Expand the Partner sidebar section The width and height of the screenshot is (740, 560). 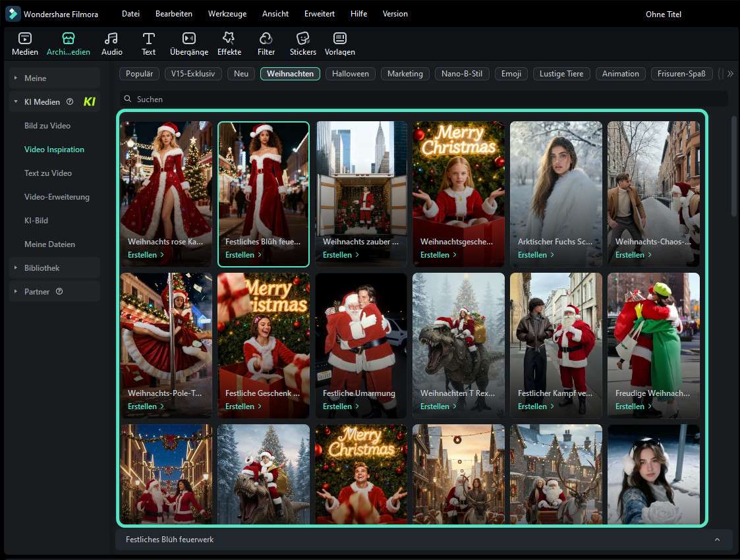coord(37,291)
